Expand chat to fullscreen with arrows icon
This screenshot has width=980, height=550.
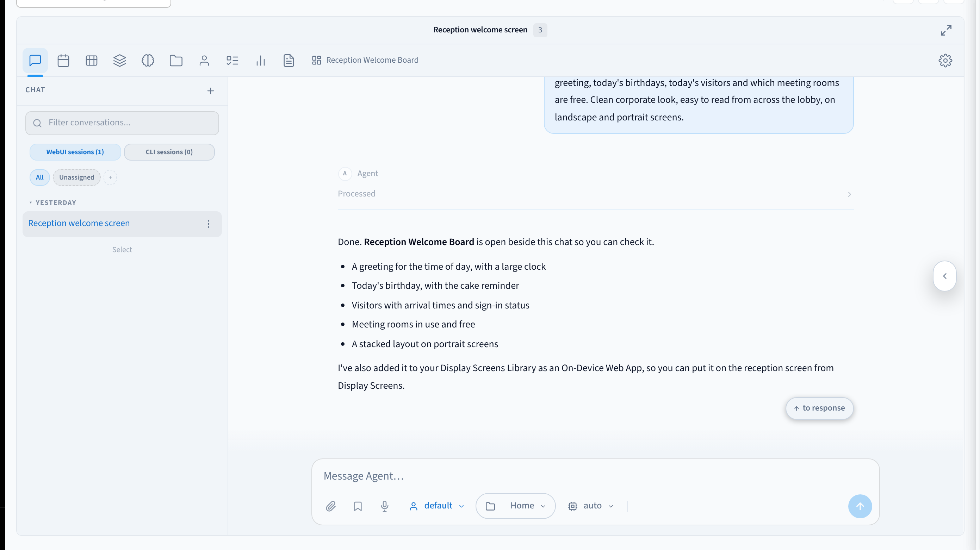pos(946,30)
